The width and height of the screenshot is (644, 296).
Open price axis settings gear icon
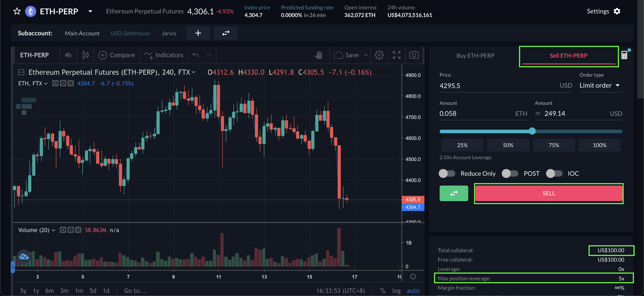pyautogui.click(x=413, y=277)
